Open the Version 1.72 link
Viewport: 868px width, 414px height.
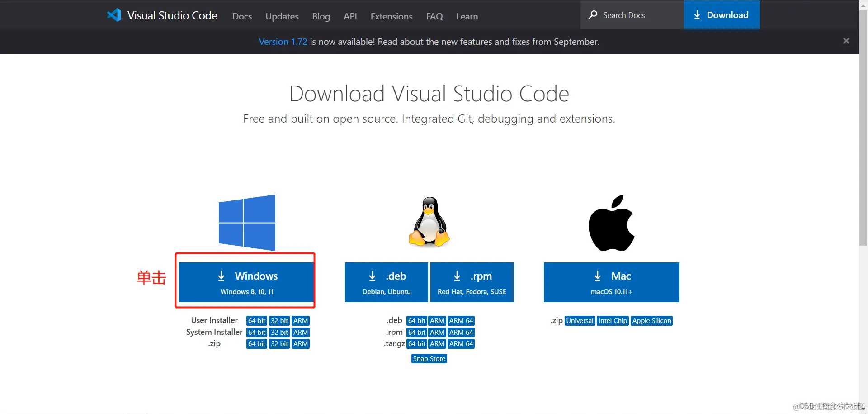pyautogui.click(x=283, y=42)
